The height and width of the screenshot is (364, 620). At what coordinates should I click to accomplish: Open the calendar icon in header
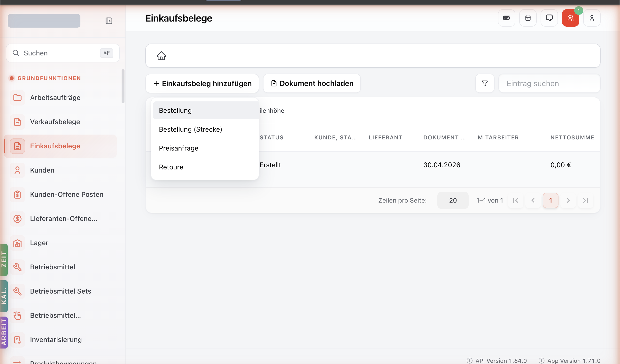pos(528,18)
